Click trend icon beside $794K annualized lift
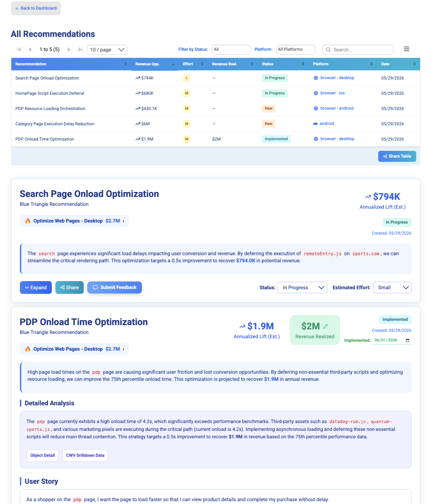The height and width of the screenshot is (504, 440). 368,197
